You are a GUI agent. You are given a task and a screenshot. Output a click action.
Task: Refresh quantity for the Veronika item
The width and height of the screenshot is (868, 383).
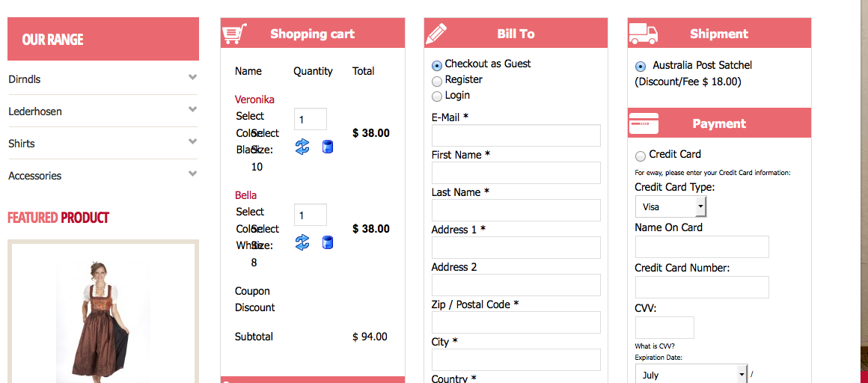point(302,147)
